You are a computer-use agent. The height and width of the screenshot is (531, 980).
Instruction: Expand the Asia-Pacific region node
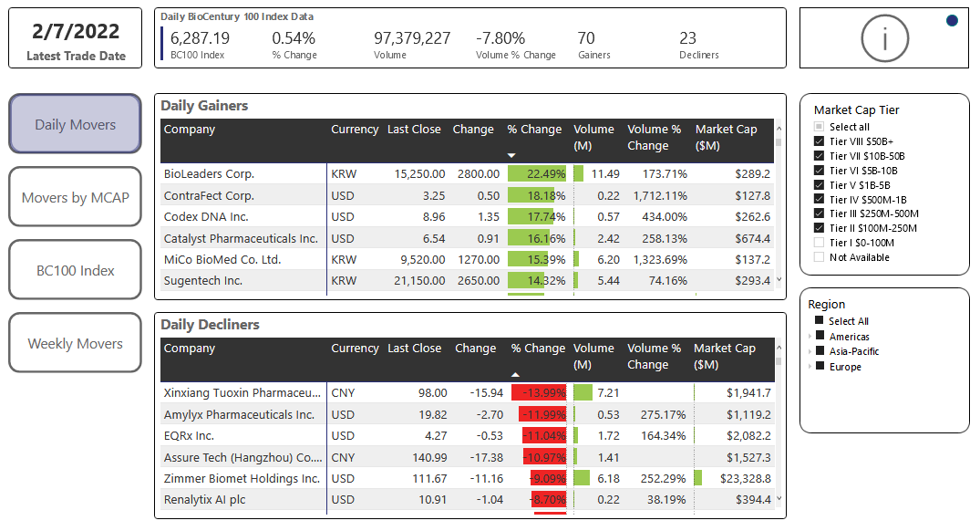coord(810,351)
